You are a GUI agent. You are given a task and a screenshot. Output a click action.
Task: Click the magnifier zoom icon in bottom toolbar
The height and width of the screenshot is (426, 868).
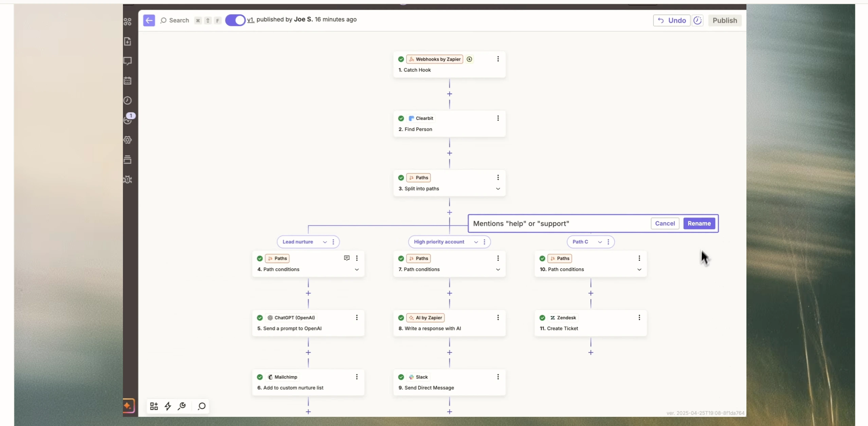[202, 406]
